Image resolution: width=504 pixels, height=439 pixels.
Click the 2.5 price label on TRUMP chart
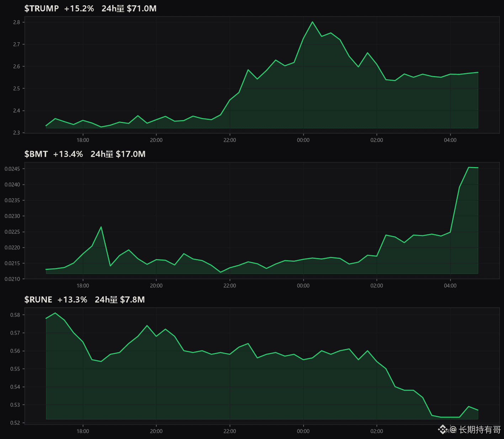click(17, 89)
